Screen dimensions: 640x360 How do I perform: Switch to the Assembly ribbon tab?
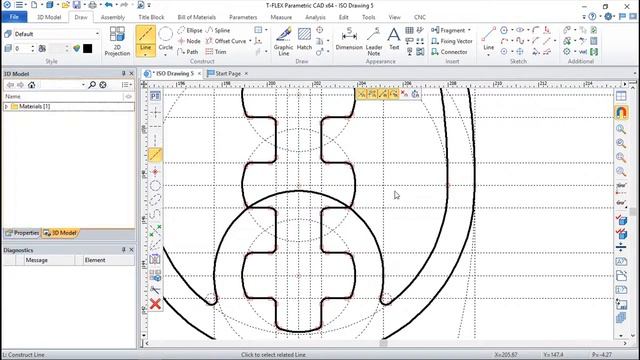click(113, 17)
